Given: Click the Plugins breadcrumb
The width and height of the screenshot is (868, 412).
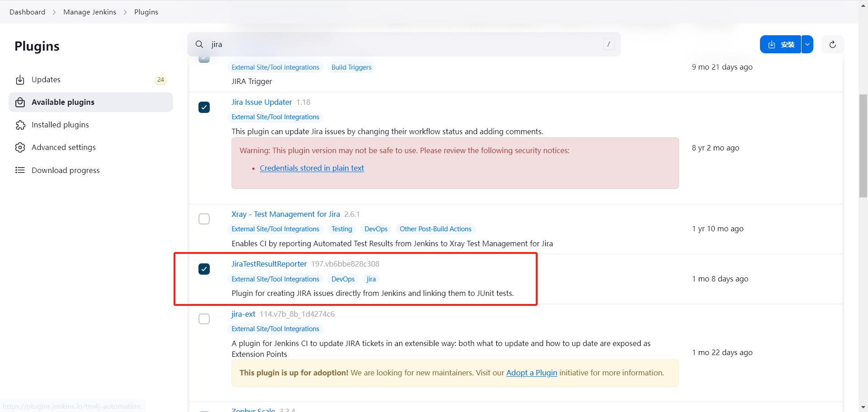Looking at the screenshot, I should click(146, 12).
